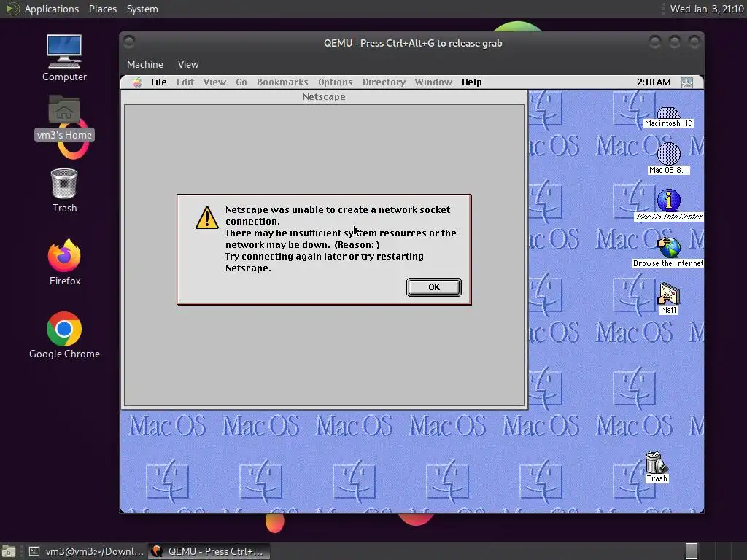Select the Mac OS Trash icon
This screenshot has width=747, height=560.
pos(657,467)
